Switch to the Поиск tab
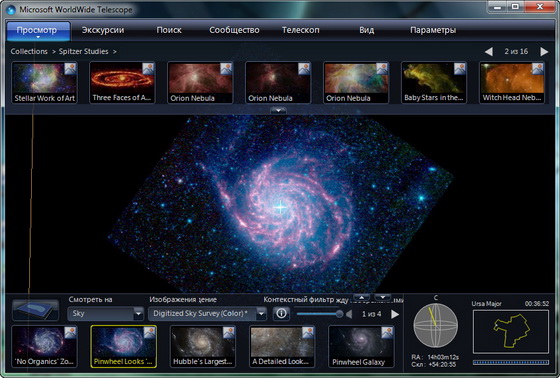 click(x=169, y=30)
